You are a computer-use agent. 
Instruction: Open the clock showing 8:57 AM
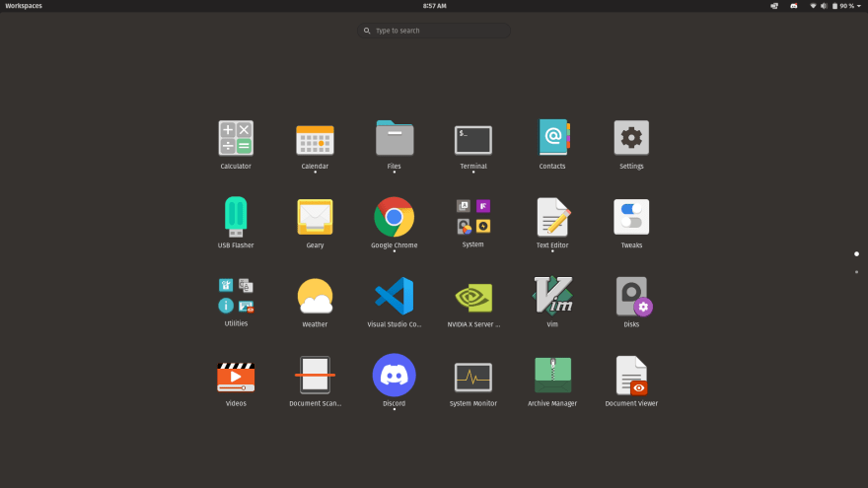(434, 6)
